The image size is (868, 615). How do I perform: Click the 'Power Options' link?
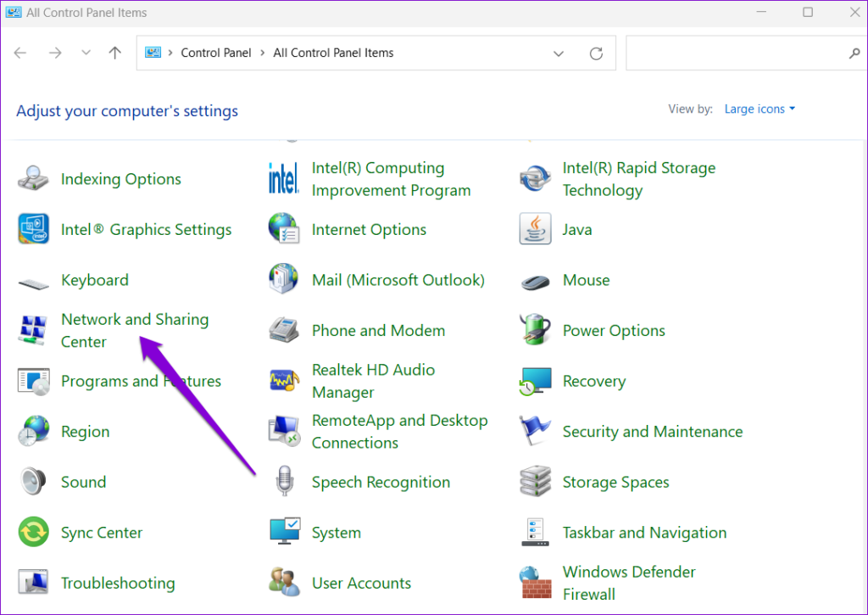pyautogui.click(x=614, y=331)
